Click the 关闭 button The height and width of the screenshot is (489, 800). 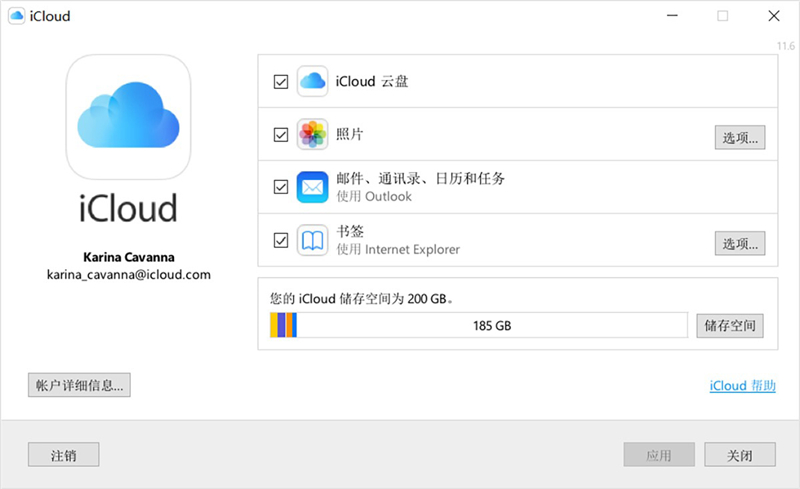(739, 455)
